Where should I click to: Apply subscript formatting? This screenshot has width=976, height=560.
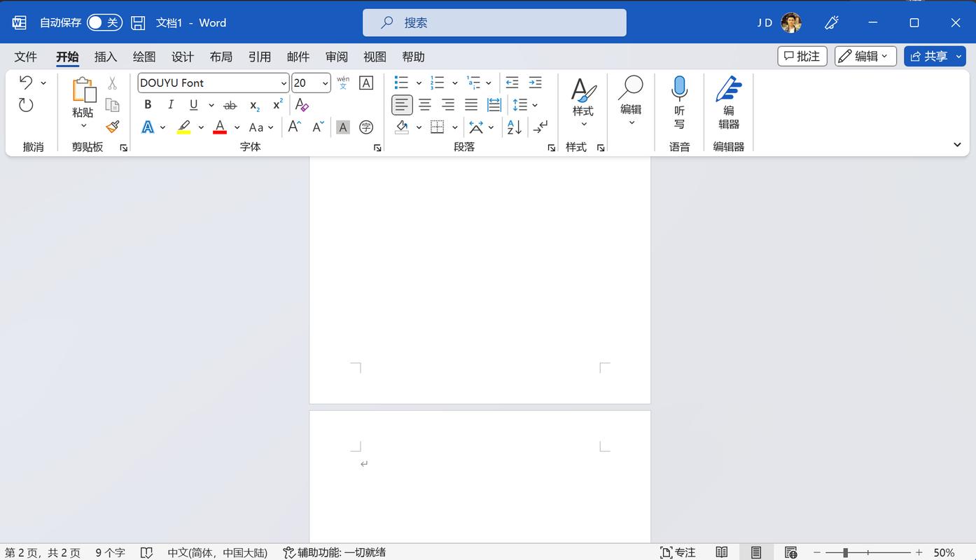[255, 105]
